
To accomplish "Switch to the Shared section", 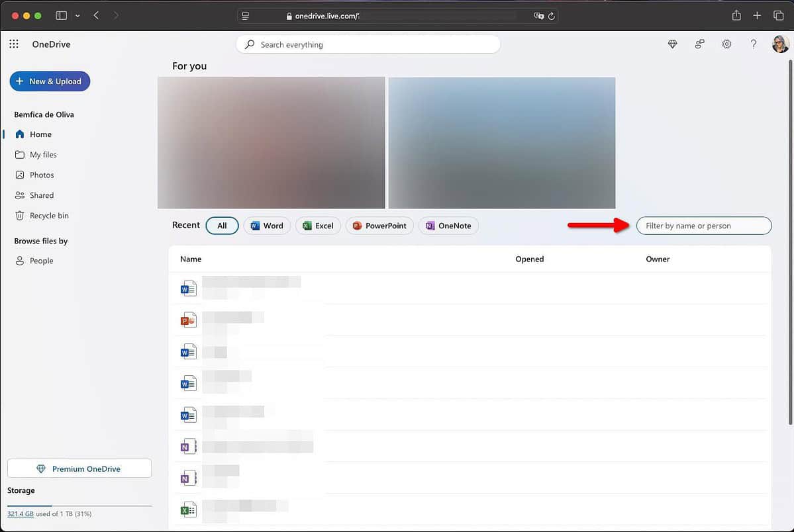I will pyautogui.click(x=41, y=195).
